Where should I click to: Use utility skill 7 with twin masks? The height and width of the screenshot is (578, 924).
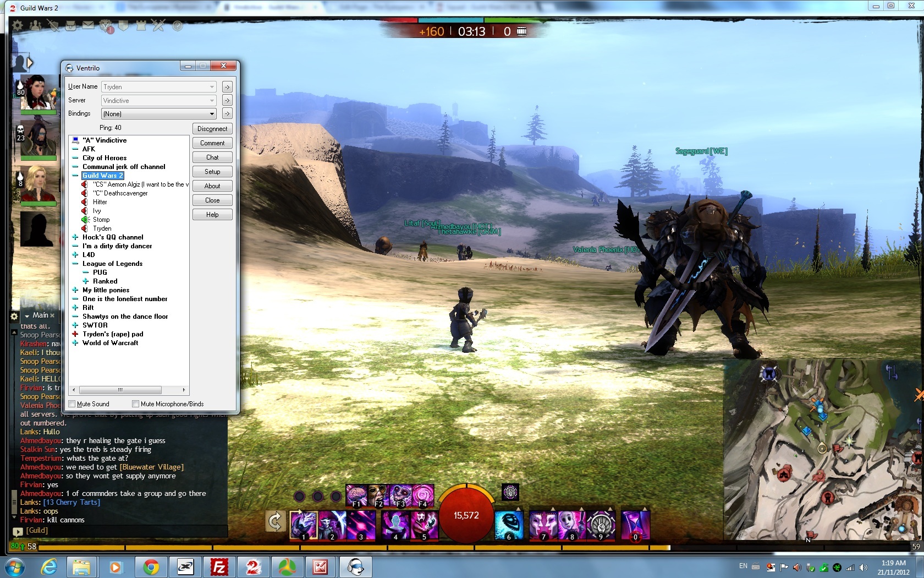point(543,525)
